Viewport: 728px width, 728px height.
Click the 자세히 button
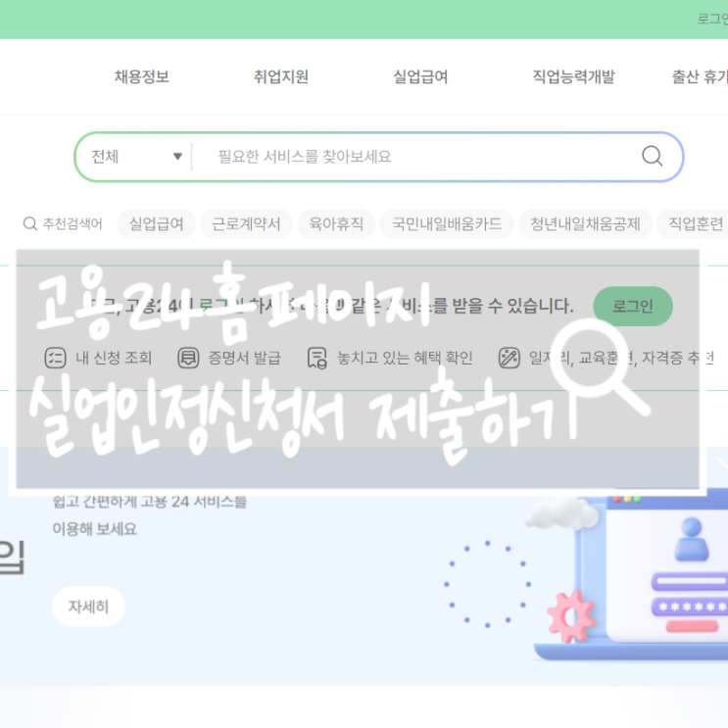pyautogui.click(x=88, y=607)
